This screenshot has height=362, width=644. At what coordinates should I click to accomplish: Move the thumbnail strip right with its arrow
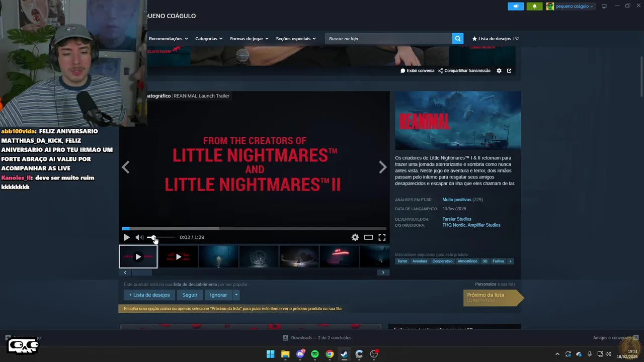pos(383,273)
